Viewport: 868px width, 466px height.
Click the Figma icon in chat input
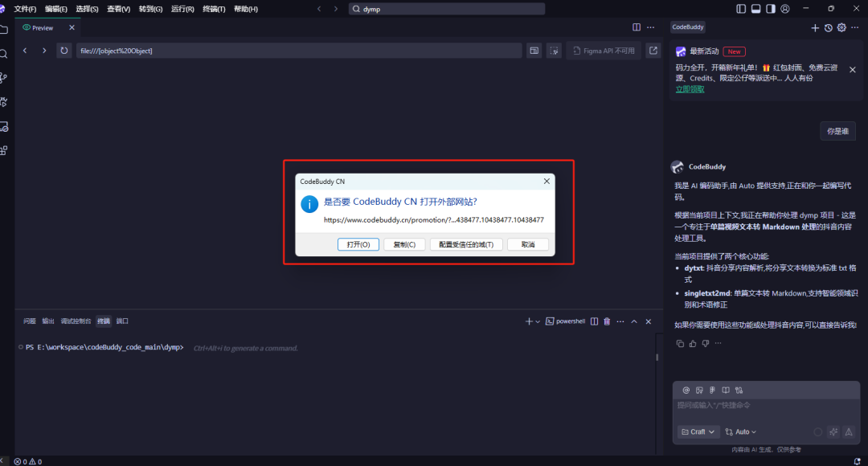(712, 390)
